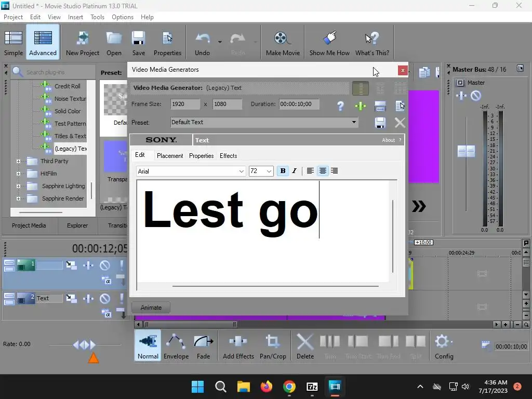Launch Show Me How tutorials

pos(329,43)
